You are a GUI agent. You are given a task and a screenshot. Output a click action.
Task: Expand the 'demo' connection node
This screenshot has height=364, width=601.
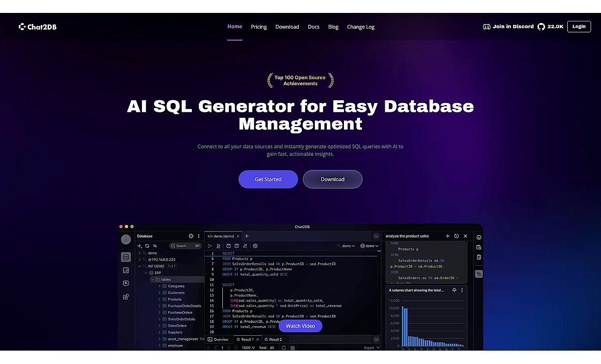(140, 253)
